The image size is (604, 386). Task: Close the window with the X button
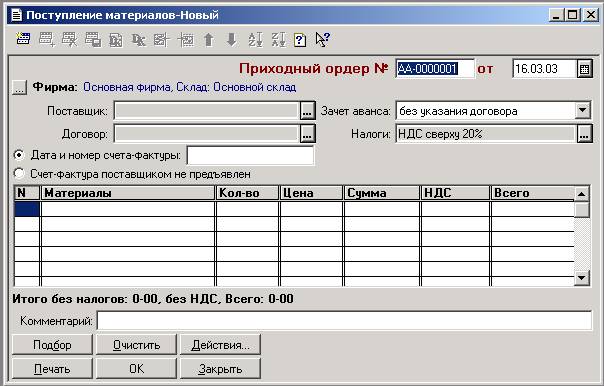pyautogui.click(x=591, y=15)
